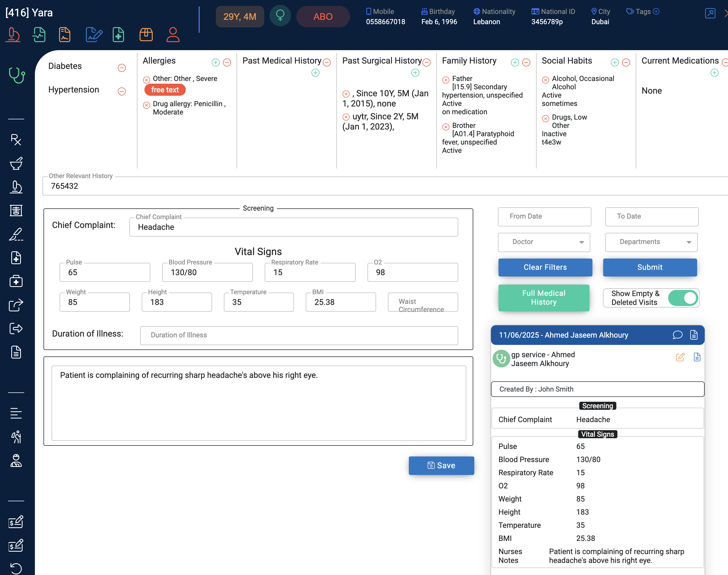Collapse the Social Habits section with the minus icon
The width and height of the screenshot is (728, 575).
(x=625, y=62)
